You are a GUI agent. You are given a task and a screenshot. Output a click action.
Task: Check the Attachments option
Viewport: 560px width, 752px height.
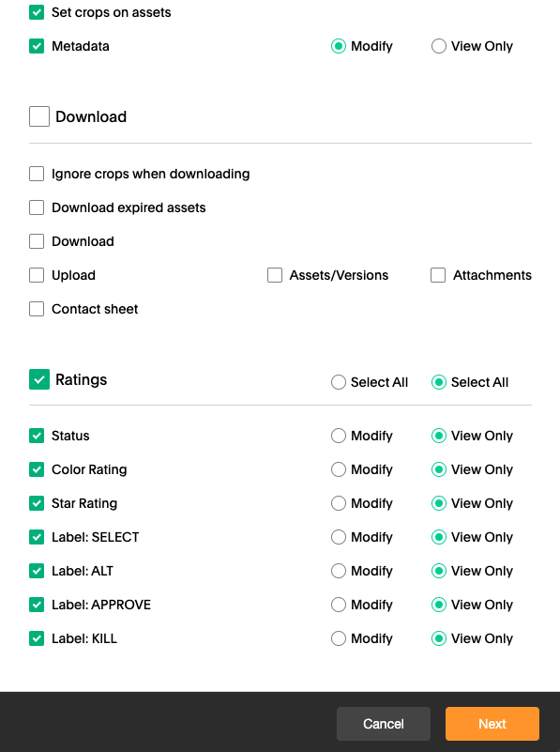(438, 275)
